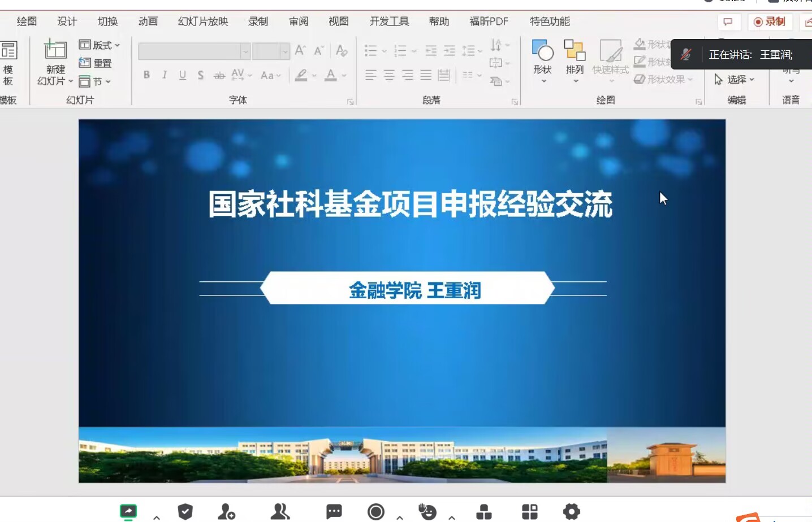The image size is (812, 522).
Task: Click the text highlight color swatch
Action: 301,75
